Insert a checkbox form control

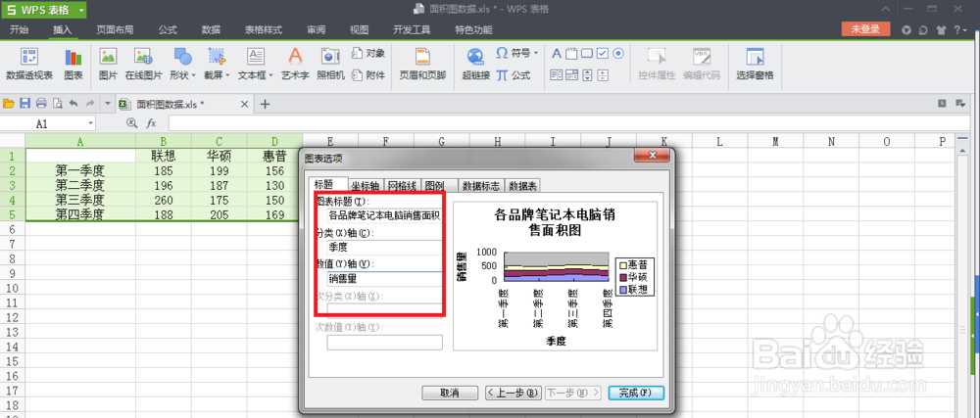coord(603,54)
